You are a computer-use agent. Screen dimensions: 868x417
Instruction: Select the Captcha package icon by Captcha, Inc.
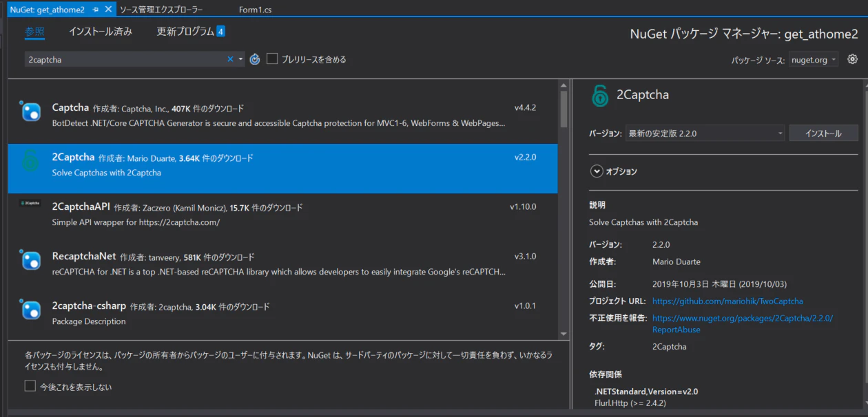point(30,111)
